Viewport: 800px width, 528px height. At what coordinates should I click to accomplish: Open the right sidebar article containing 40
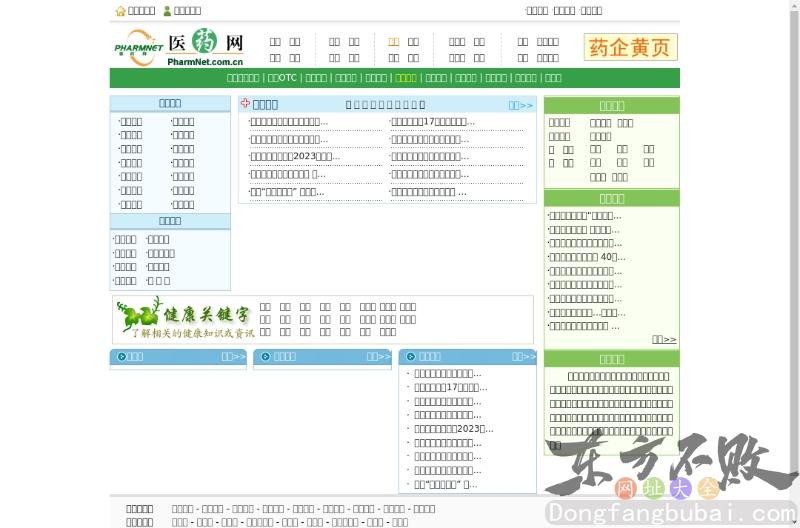[586, 257]
